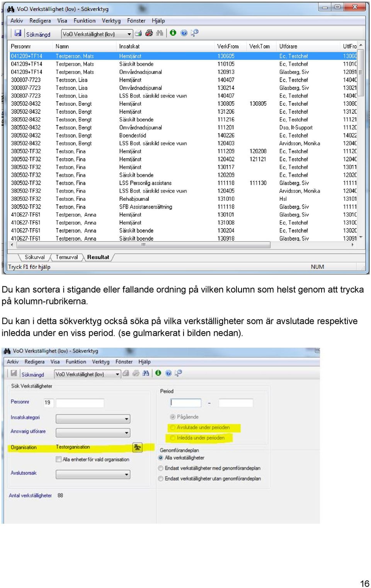Click the binoculars title icon of the results window

point(11,9)
